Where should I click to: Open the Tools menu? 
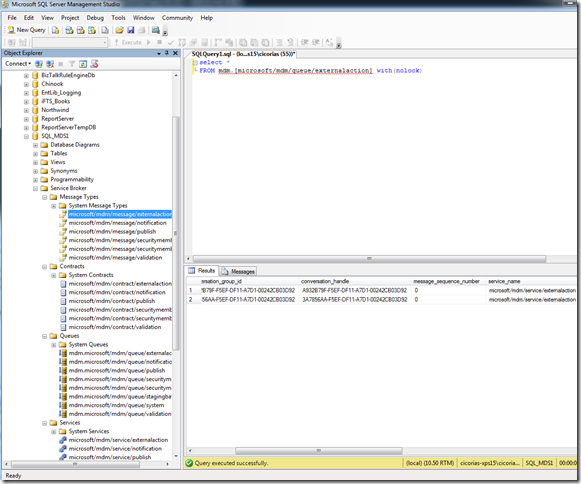119,18
